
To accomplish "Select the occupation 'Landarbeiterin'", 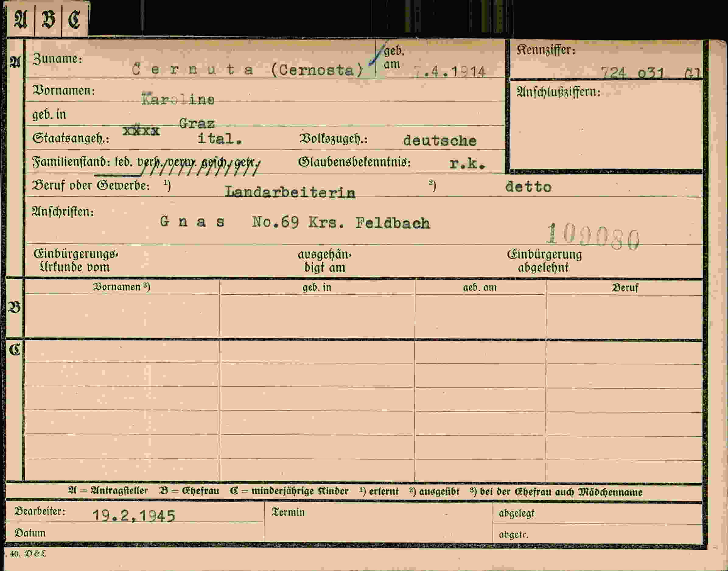I will [x=290, y=192].
